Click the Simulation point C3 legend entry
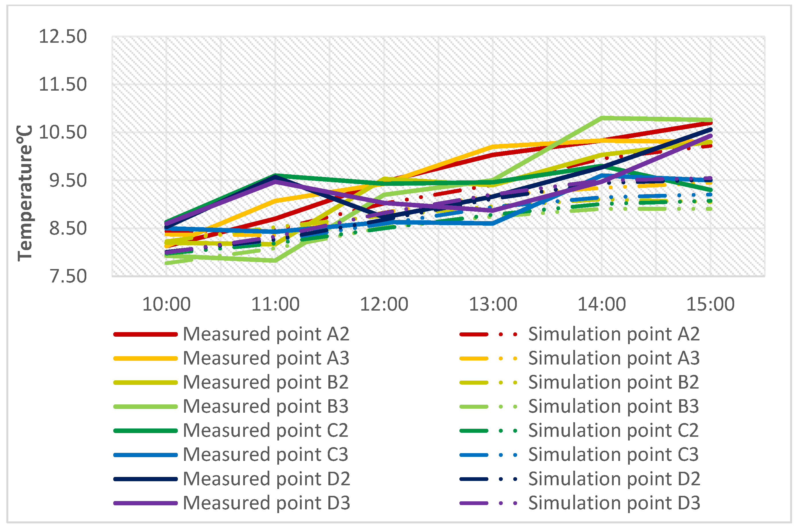The image size is (801, 532). point(613,455)
